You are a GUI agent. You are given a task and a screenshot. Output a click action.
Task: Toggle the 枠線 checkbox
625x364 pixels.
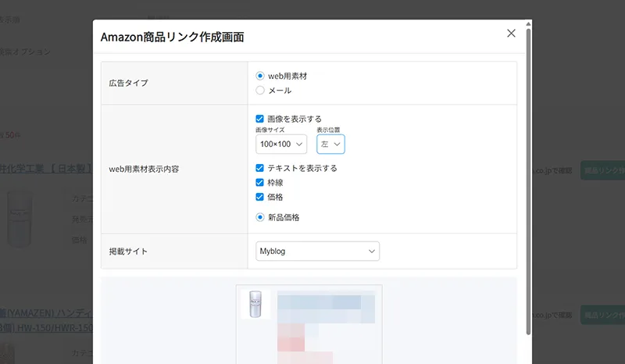[259, 182]
